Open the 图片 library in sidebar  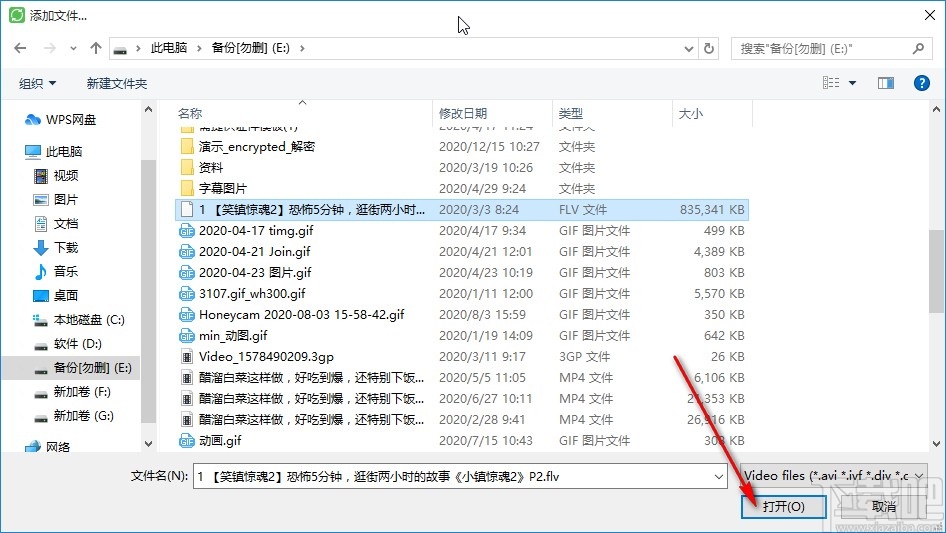[x=56, y=200]
